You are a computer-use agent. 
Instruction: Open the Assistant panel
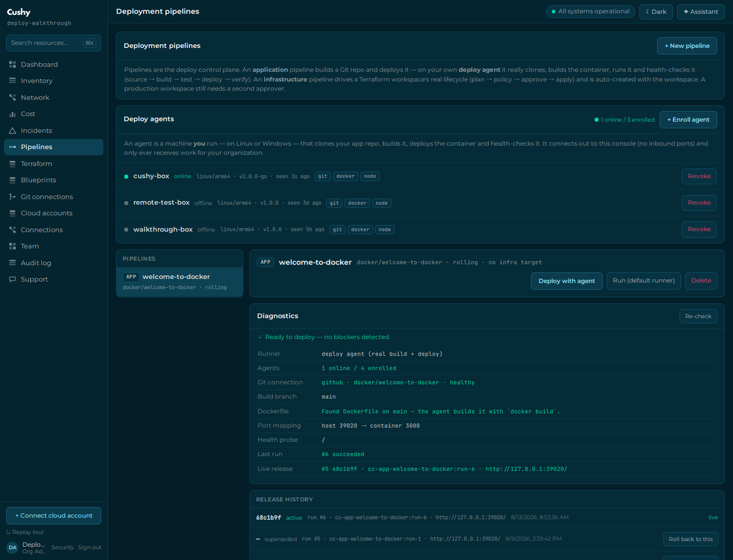click(x=701, y=11)
